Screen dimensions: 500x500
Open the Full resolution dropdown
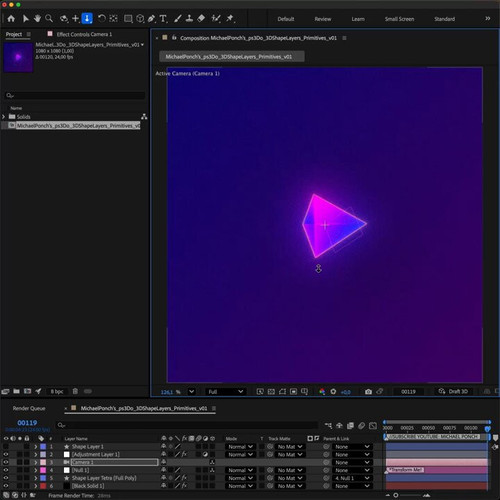pos(226,392)
